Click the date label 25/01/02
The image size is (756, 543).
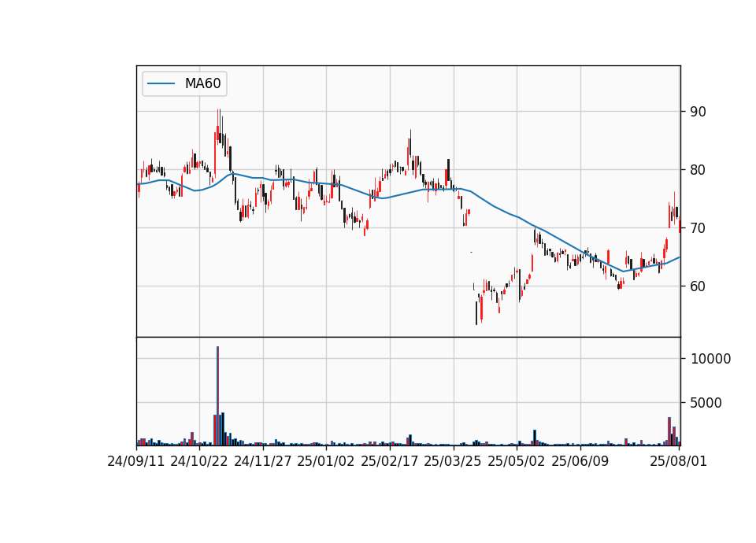pyautogui.click(x=326, y=461)
